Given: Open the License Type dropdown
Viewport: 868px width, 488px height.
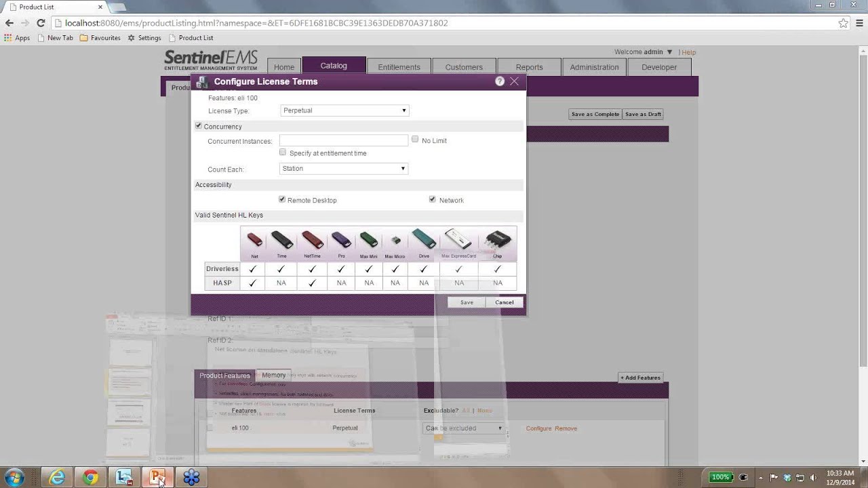Looking at the screenshot, I should (344, 110).
